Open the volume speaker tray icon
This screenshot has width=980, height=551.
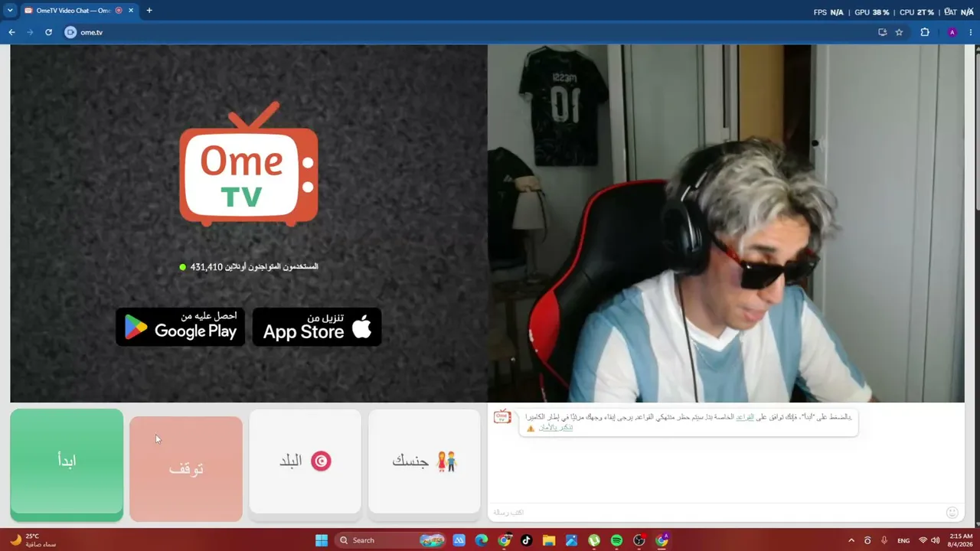pos(936,540)
